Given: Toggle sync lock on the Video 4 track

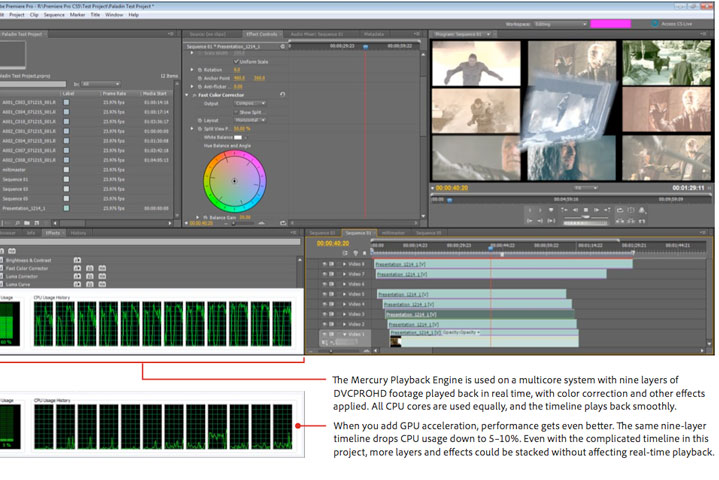Looking at the screenshot, I should [x=332, y=304].
